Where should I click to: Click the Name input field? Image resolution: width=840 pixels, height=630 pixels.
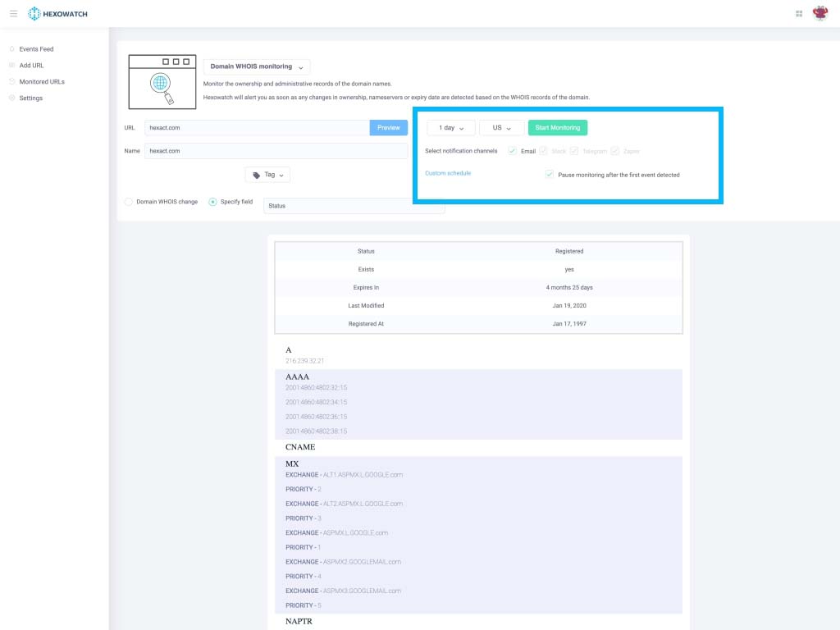pos(276,151)
